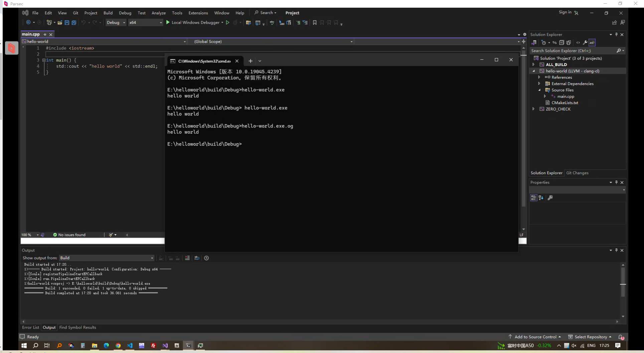Click Clear All icon in Output toolbar

[187, 258]
